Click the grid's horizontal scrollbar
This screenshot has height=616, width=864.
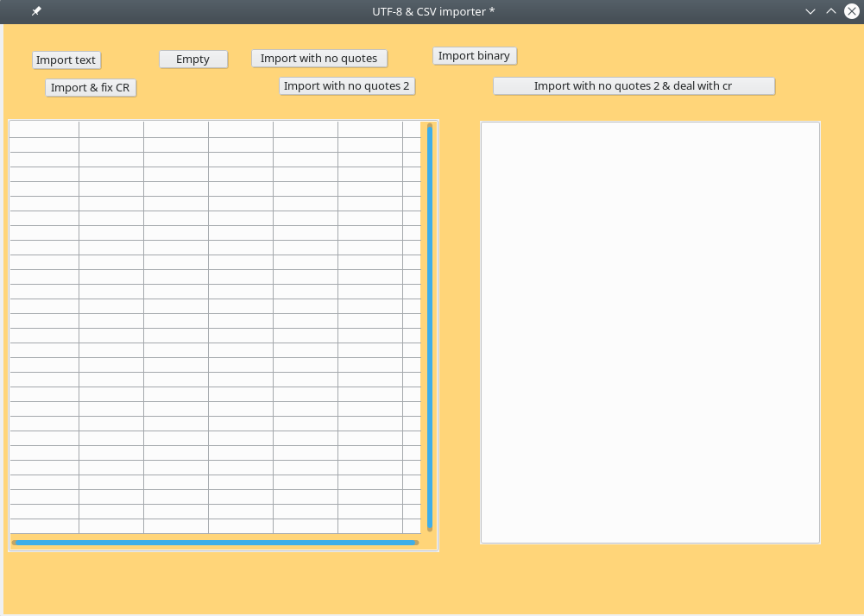coord(216,543)
